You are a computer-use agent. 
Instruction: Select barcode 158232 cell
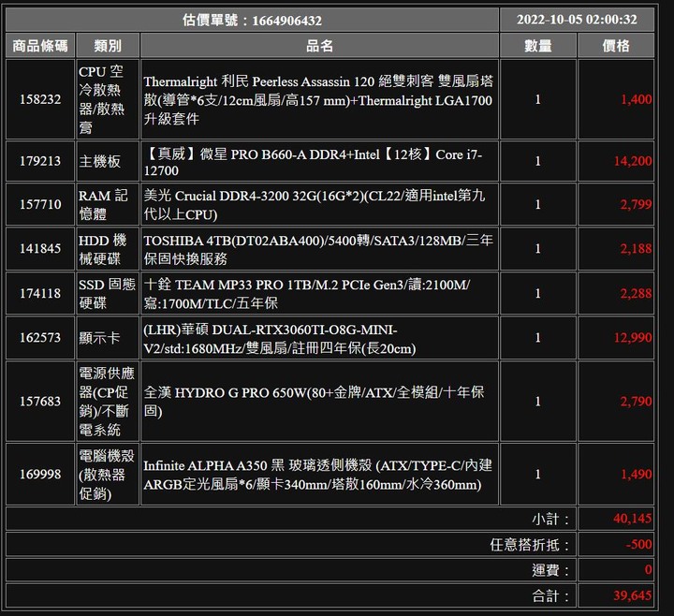40,99
